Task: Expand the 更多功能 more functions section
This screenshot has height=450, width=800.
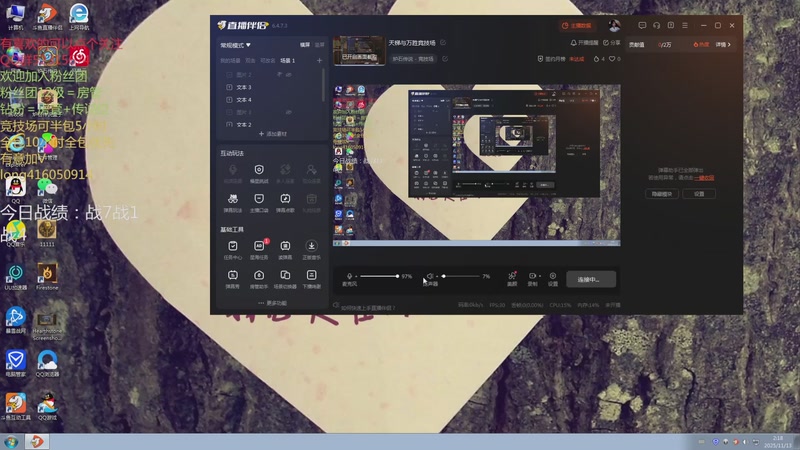Action: (x=272, y=303)
